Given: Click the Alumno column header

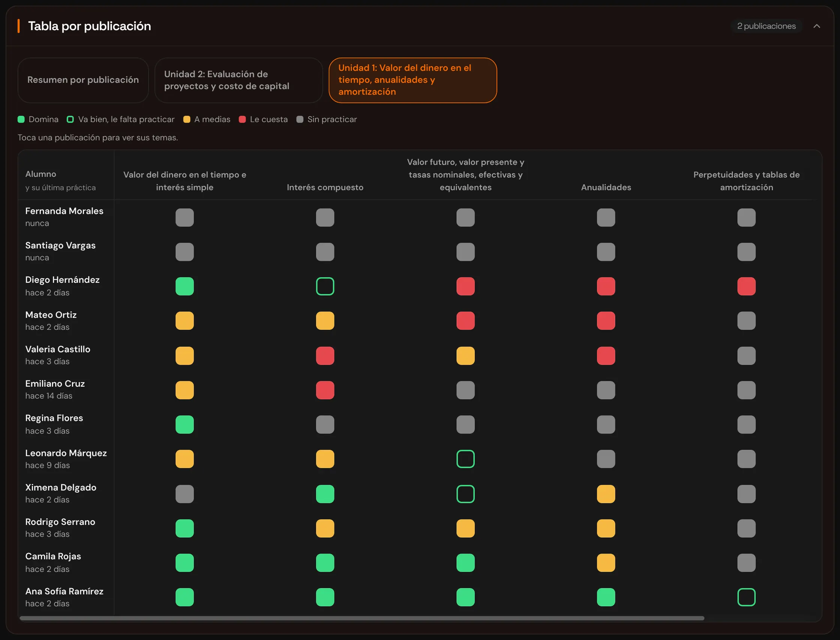Looking at the screenshot, I should click(x=40, y=174).
